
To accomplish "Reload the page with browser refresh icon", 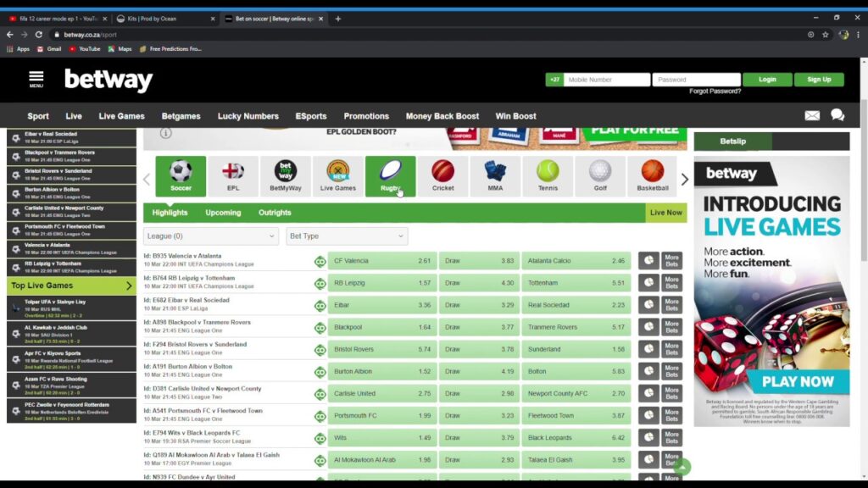I will click(x=39, y=34).
